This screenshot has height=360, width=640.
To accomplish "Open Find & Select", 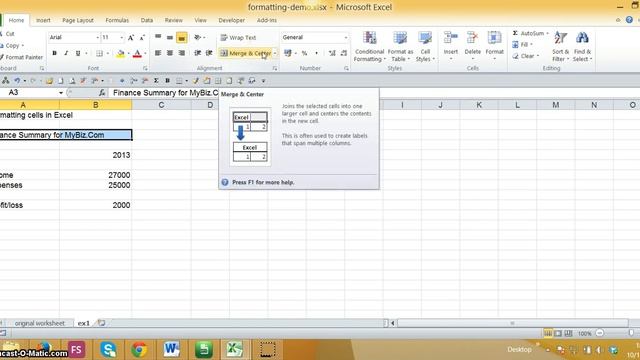I will point(582,47).
